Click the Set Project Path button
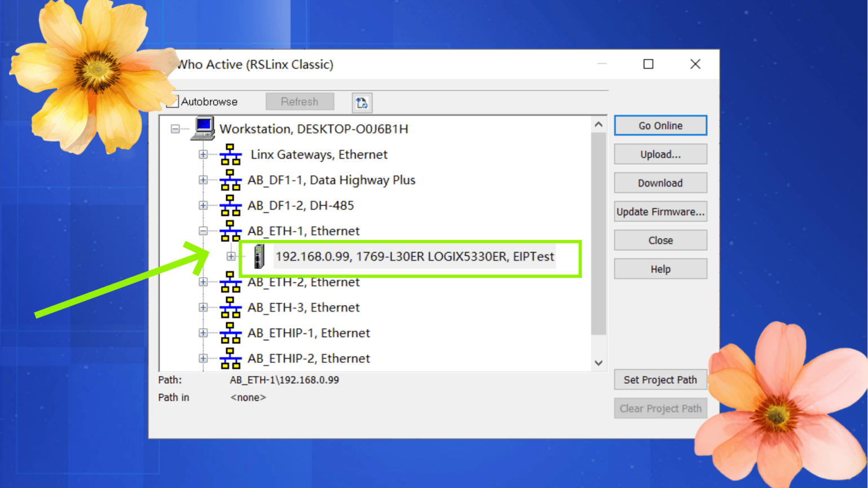This screenshot has width=868, height=488. tap(660, 380)
